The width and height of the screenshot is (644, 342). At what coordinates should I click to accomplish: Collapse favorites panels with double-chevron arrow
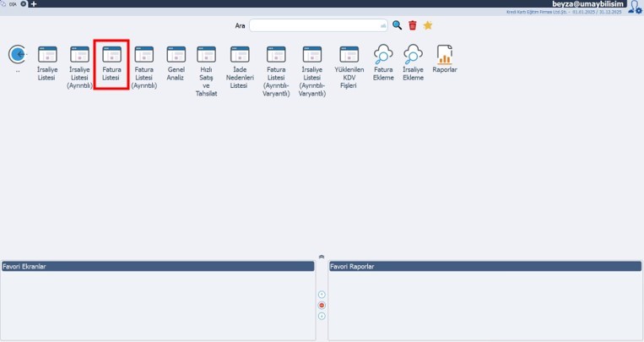322,256
